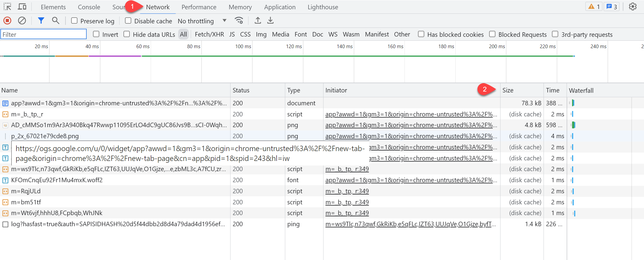Sort by Waterfall column header
The width and height of the screenshot is (644, 260).
pyautogui.click(x=581, y=90)
